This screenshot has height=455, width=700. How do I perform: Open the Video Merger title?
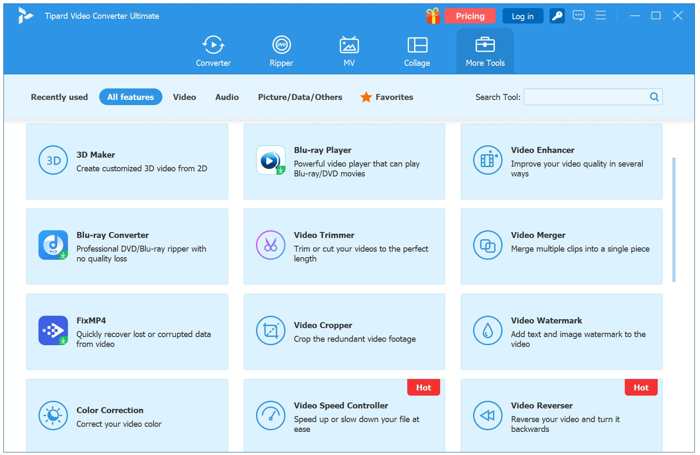538,235
